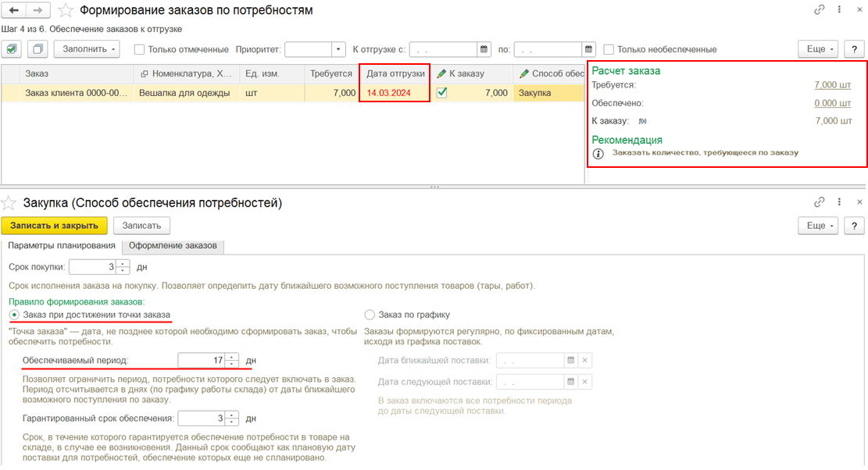The image size is (868, 470).
Task: Select 'Закупка' supply method cell
Action: 548,93
